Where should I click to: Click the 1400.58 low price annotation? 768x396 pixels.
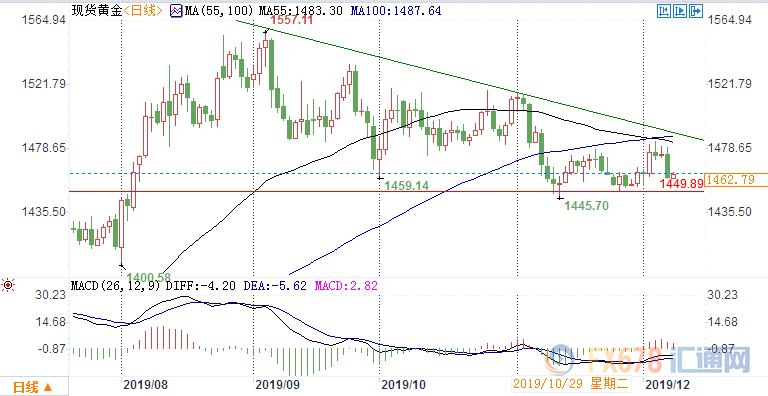click(x=148, y=277)
